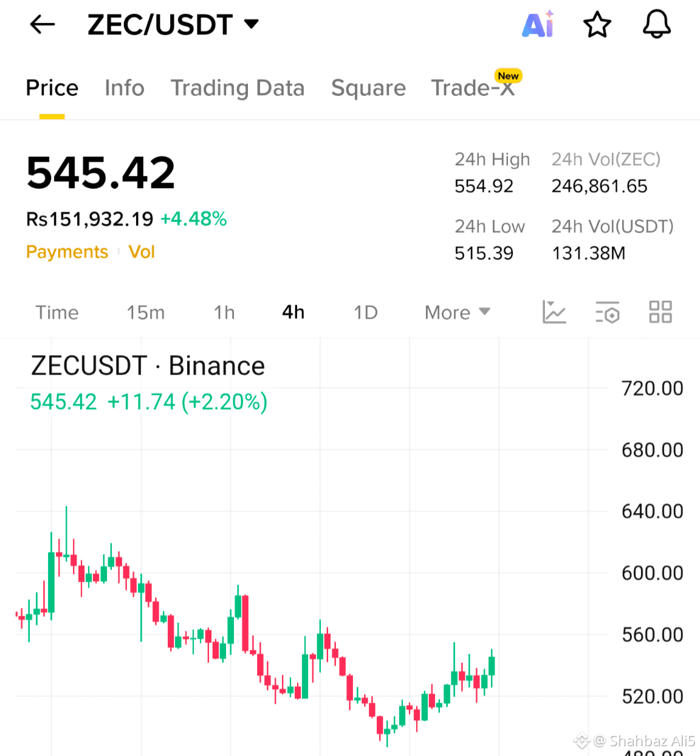The width and height of the screenshot is (700, 756).
Task: Open the grid layout icon
Action: click(661, 312)
